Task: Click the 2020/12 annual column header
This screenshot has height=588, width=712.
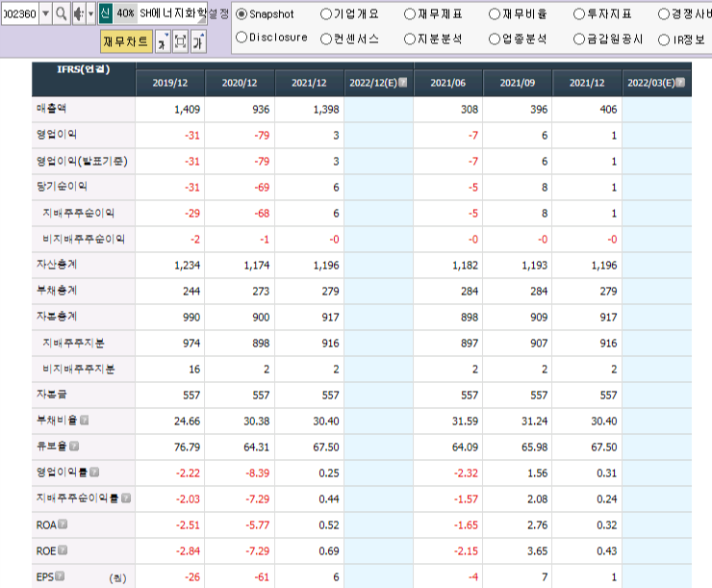Action: [240, 83]
